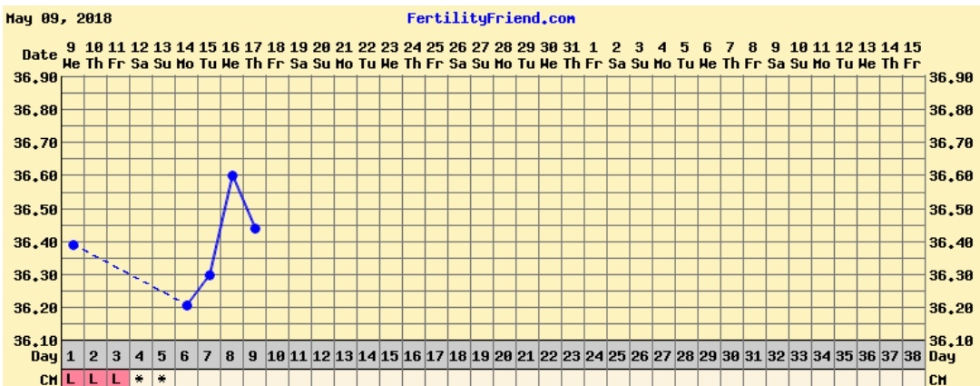Click the dashed line between day 1 and 6

pos(130,275)
